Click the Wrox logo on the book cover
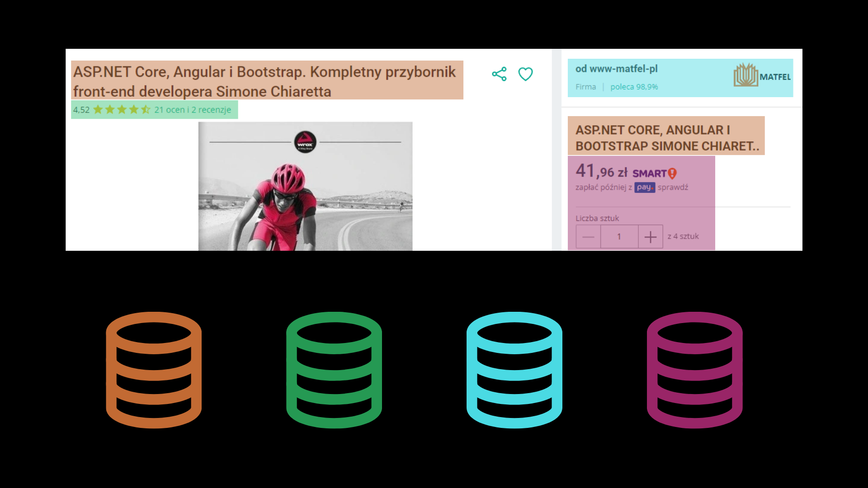This screenshot has width=868, height=488. coord(305,142)
